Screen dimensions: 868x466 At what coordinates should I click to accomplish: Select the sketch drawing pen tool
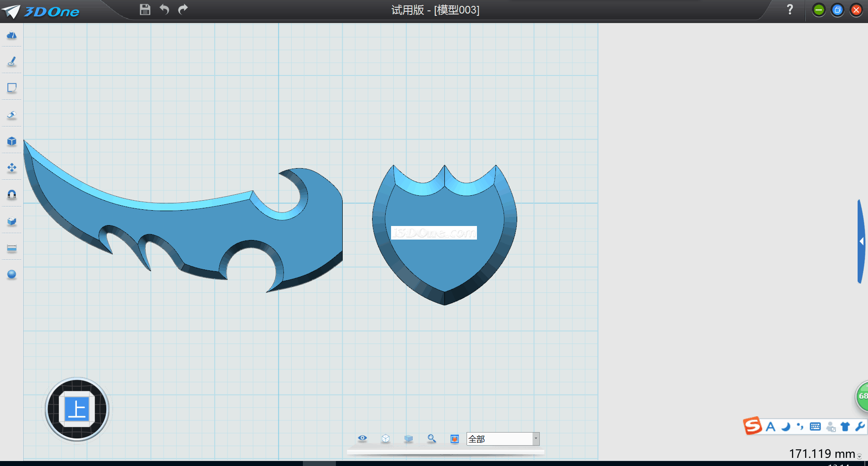(12, 61)
